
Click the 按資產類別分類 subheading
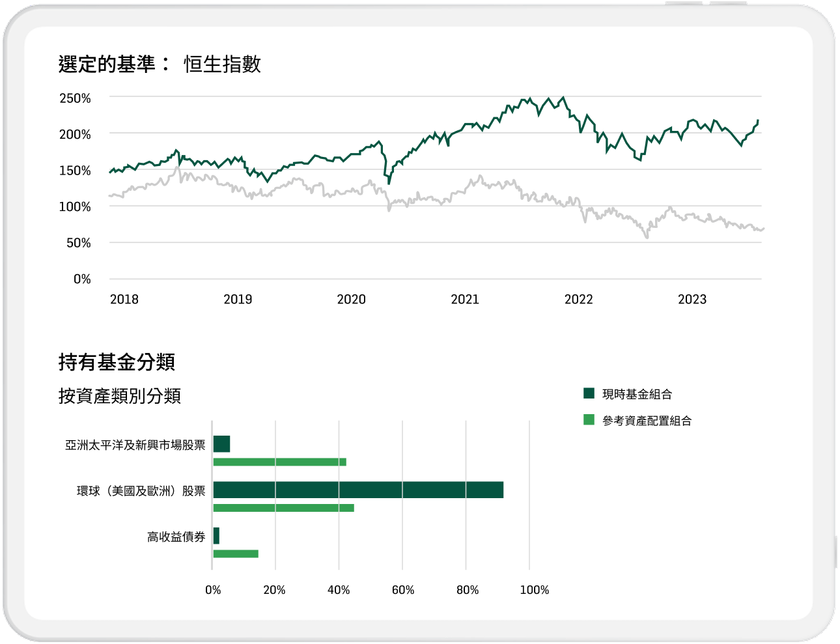120,396
